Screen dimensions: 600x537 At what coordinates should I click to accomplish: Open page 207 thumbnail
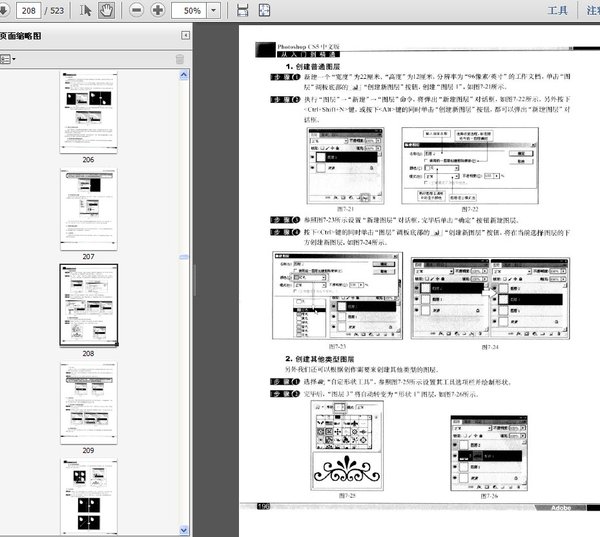click(88, 209)
